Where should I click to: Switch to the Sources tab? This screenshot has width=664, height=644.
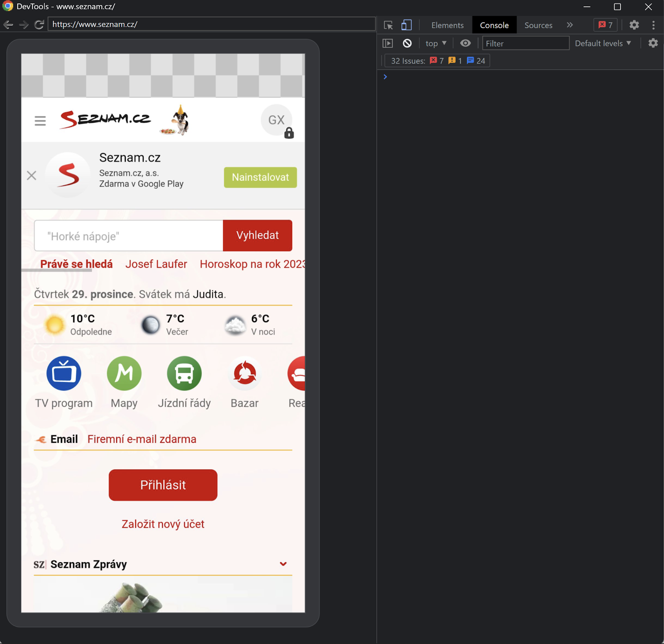[537, 25]
